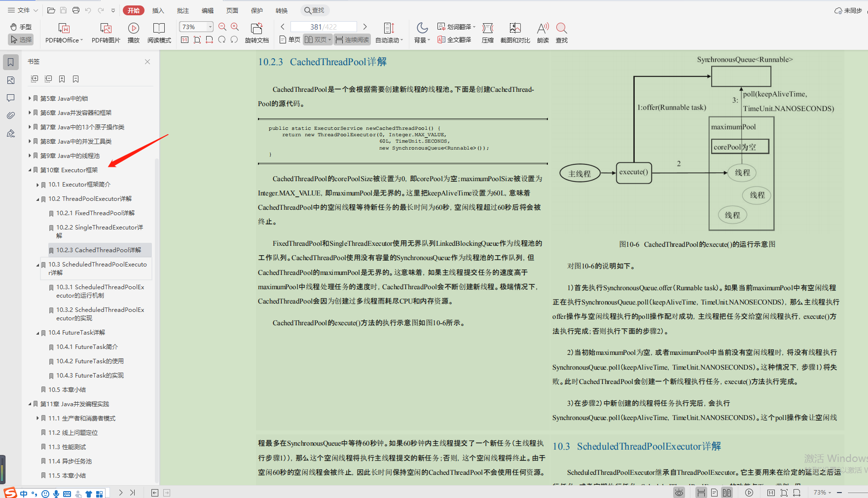Open bookmark 10.2.1 FixedThreadPool详解
This screenshot has width=868, height=498.
(x=95, y=213)
